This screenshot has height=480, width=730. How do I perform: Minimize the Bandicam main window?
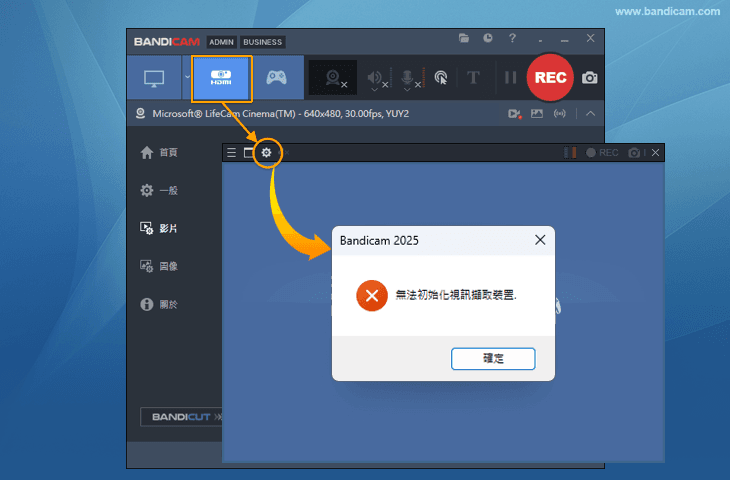565,39
